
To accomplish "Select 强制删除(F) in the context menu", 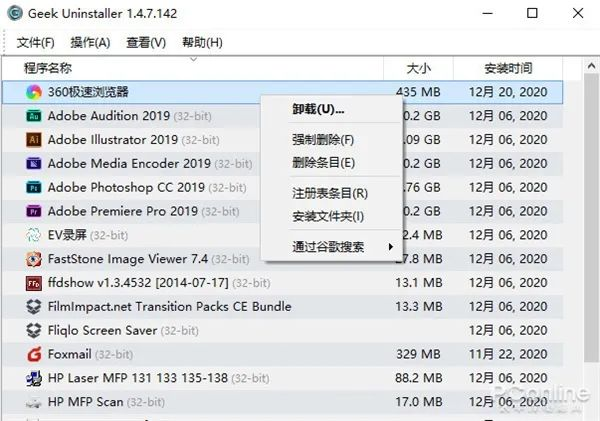I will coord(323,139).
